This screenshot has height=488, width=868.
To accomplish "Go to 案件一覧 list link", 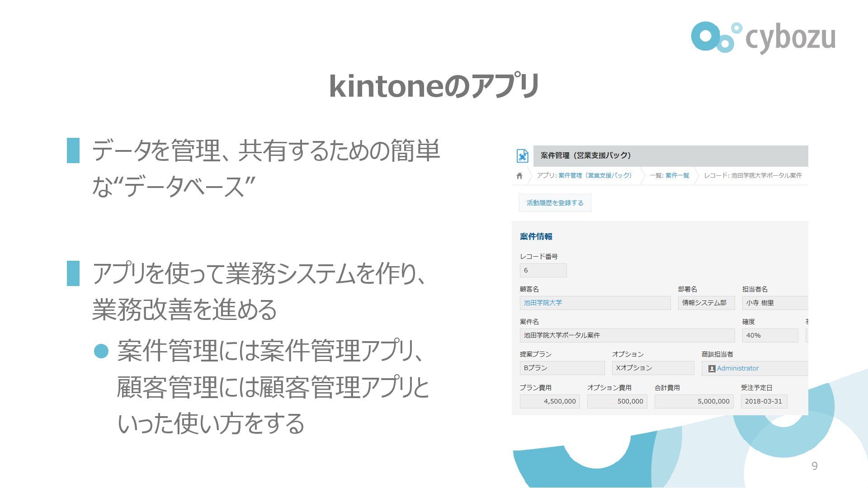I will click(677, 175).
